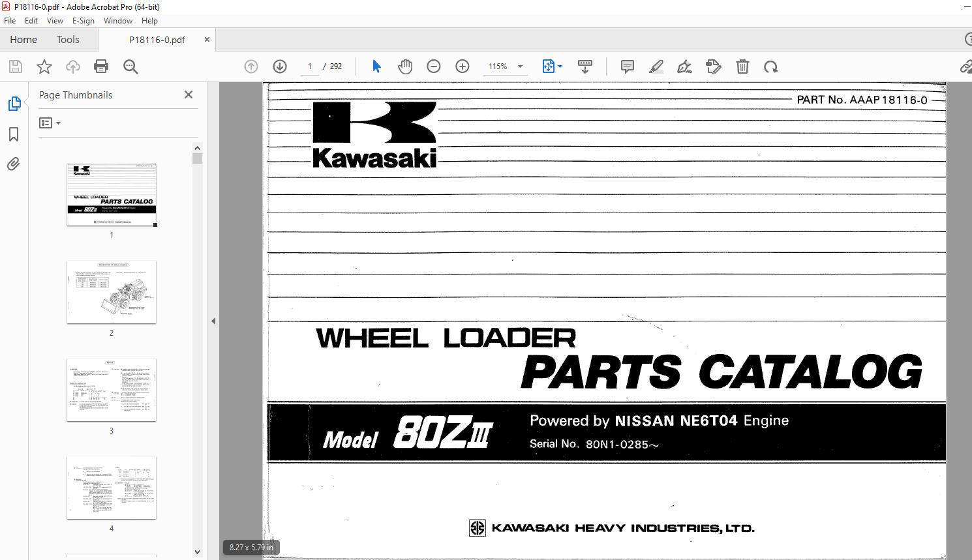Viewport: 972px width, 560px height.
Task: Click the scrolling mode keyboard icon
Action: coord(585,66)
